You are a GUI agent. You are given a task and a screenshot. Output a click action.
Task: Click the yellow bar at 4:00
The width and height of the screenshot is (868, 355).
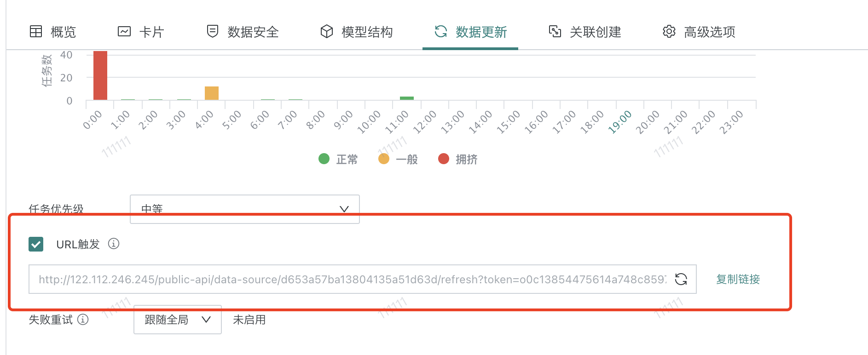click(212, 93)
